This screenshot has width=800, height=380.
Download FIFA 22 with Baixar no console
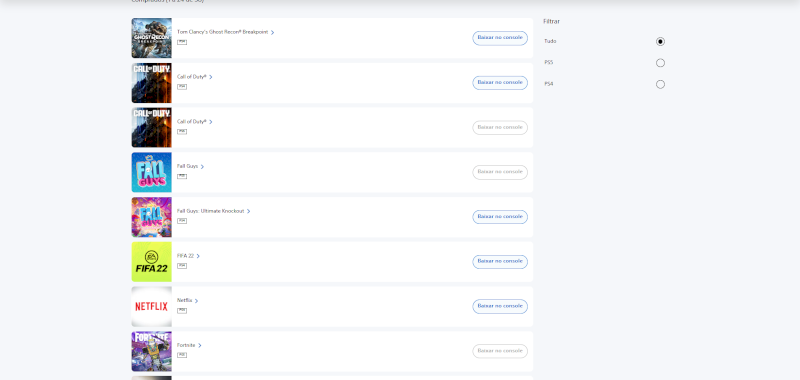[x=500, y=262]
